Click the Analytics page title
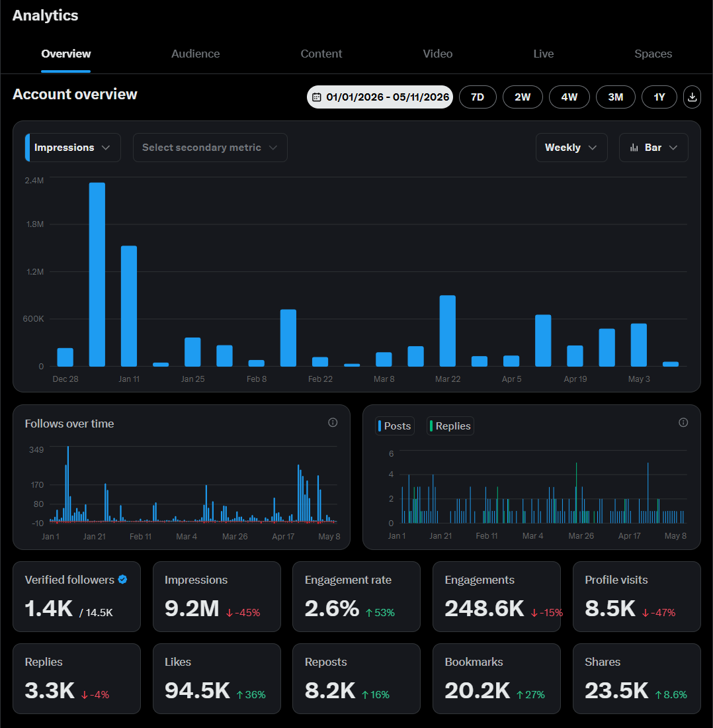Screen dimensions: 713x728 [46, 15]
